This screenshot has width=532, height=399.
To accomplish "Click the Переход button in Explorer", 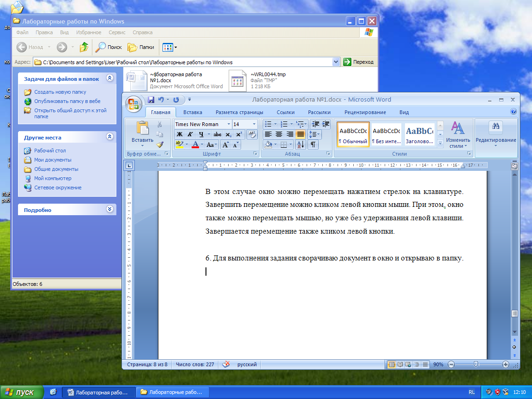I will (x=359, y=62).
